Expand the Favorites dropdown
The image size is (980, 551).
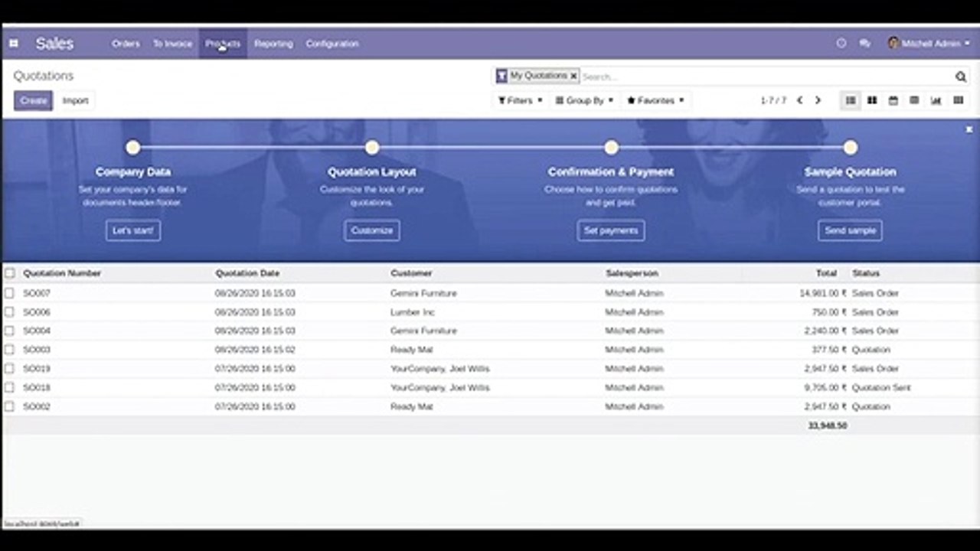[655, 100]
